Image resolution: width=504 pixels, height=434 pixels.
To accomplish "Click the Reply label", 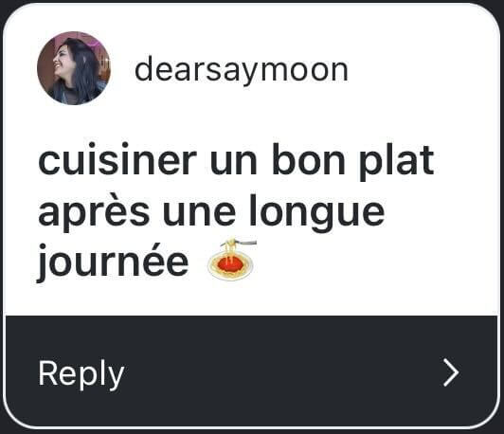I will click(81, 374).
